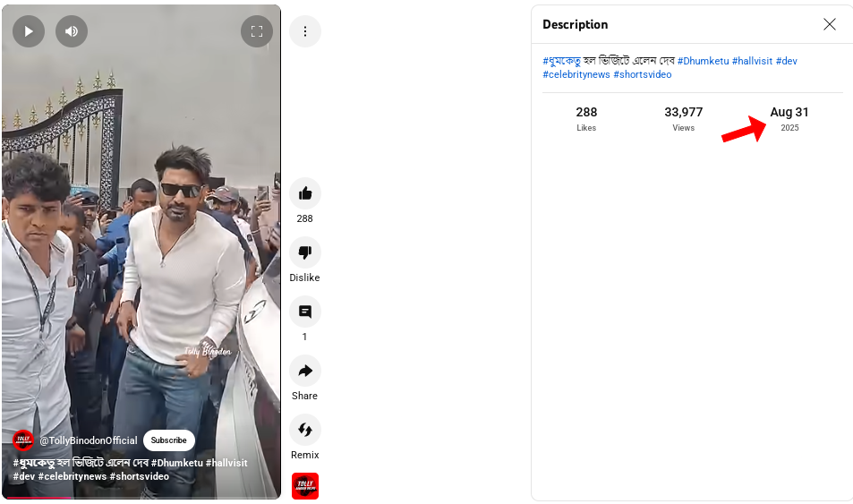Click the Dislike thumbs down icon

(305, 252)
